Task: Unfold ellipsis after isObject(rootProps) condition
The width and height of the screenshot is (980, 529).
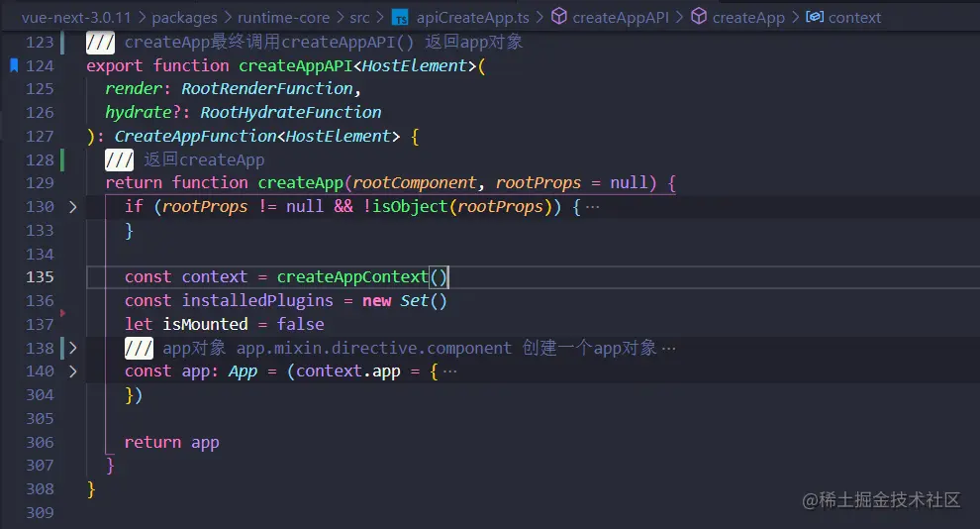Action: coord(593,207)
